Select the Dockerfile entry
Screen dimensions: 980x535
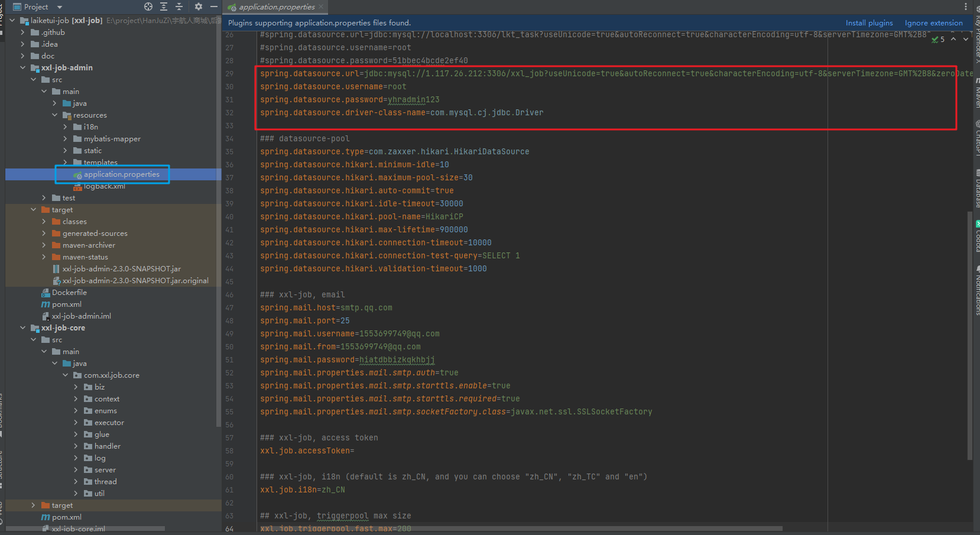pos(69,293)
